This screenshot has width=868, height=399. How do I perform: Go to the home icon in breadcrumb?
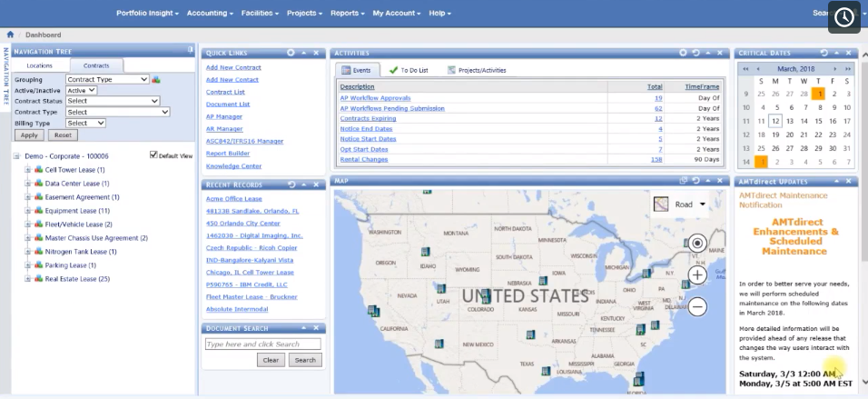pyautogui.click(x=10, y=35)
